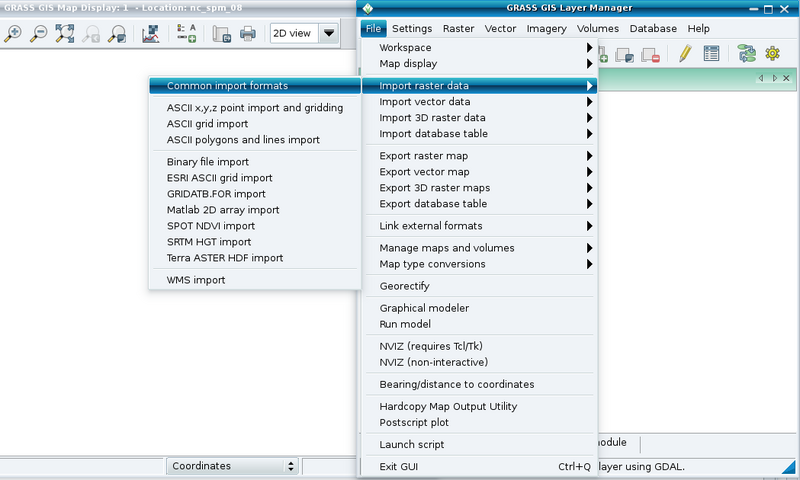
Task: Open the Coordinates status bar dropdown
Action: pyautogui.click(x=233, y=466)
